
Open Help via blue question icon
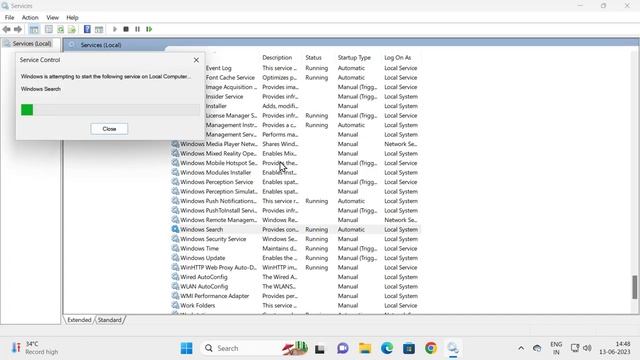(87, 29)
